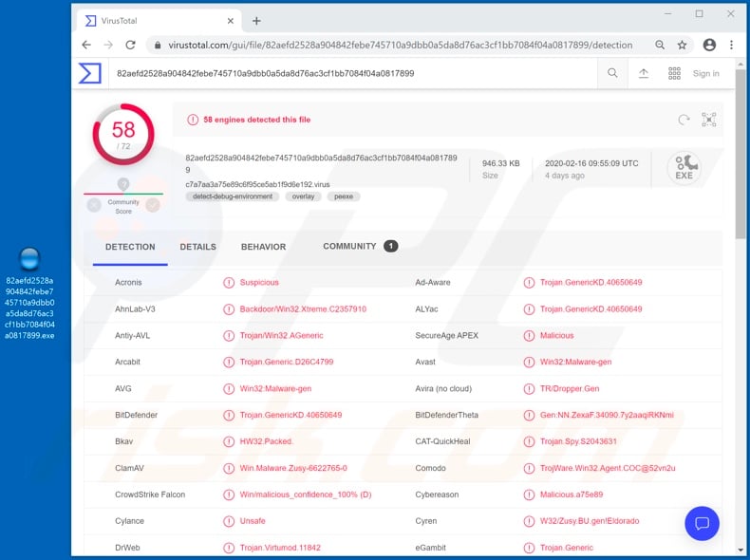Click the Trojan.Generic.D26C4799 Arcabit result

(x=287, y=362)
